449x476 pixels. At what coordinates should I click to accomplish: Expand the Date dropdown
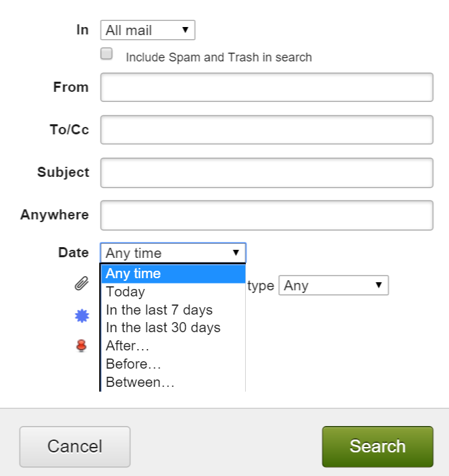tap(173, 253)
